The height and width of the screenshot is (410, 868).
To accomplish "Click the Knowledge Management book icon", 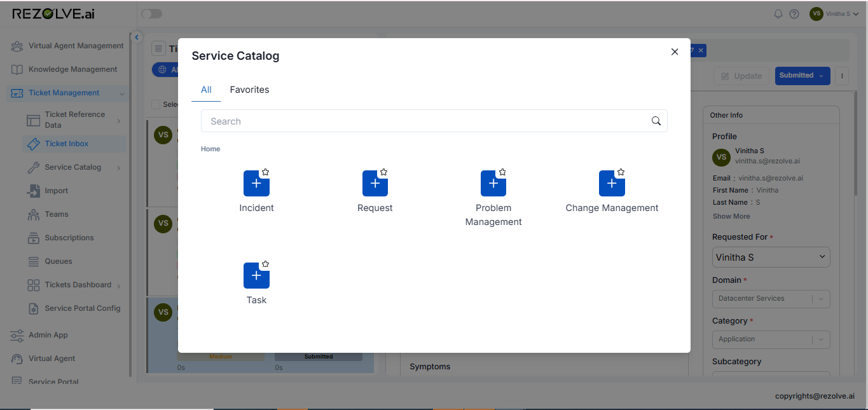I will pyautogui.click(x=17, y=69).
